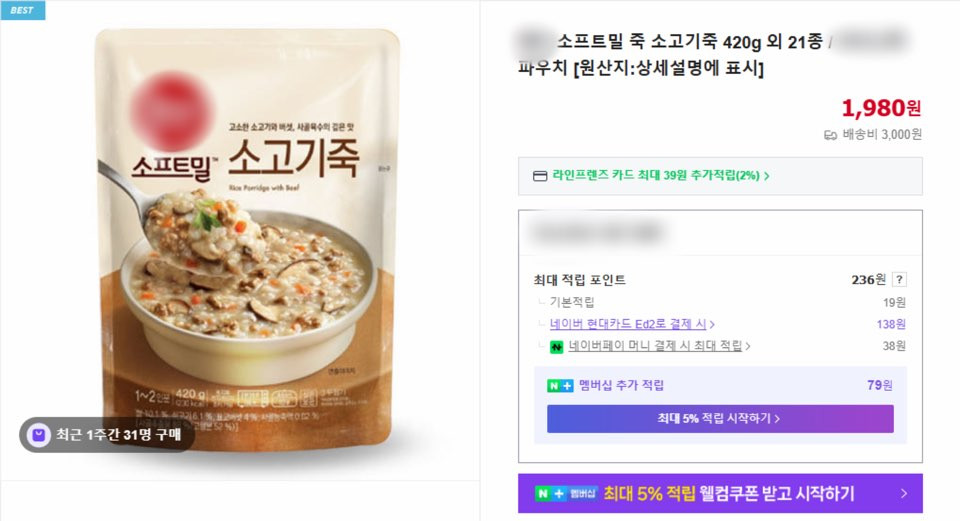The height and width of the screenshot is (521, 960).
Task: Click the 최근 1주간 31명 구매 badge
Action: (x=107, y=435)
